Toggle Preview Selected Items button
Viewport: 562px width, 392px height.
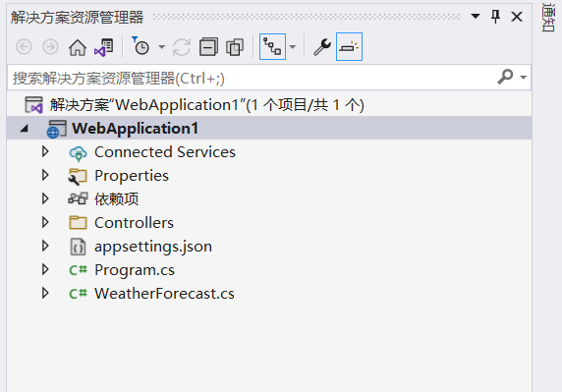[x=349, y=47]
